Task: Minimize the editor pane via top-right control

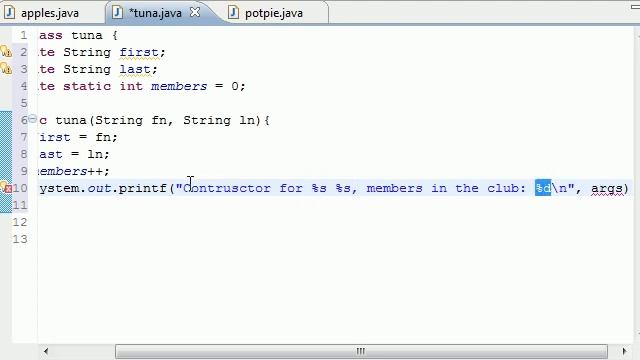Action: click(x=635, y=7)
